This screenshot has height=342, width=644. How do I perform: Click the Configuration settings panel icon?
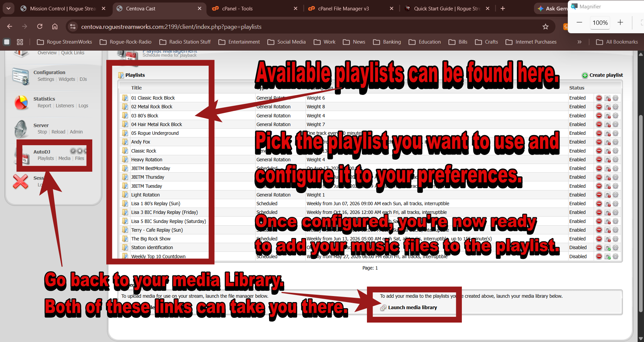[21, 76]
